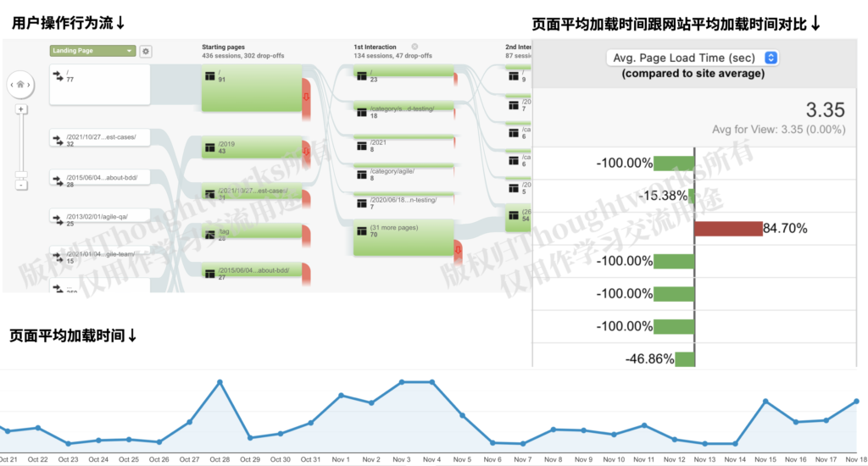Click page icon on /tag starting node
The image size is (868, 466).
click(x=210, y=235)
